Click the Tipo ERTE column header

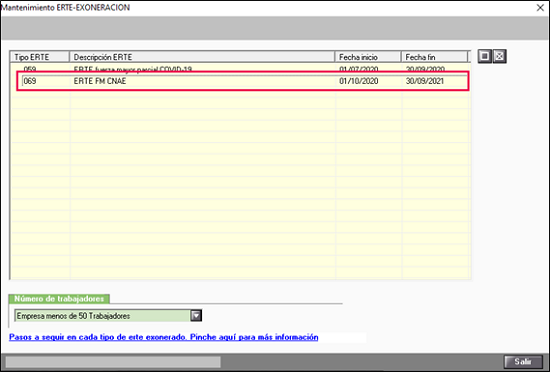click(x=40, y=57)
